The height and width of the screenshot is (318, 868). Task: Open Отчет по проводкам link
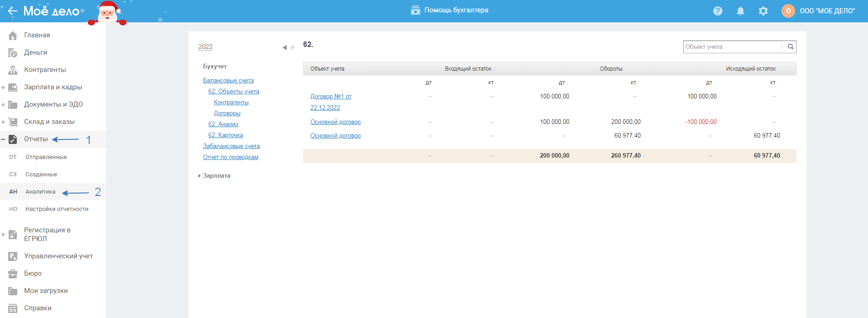coord(231,157)
